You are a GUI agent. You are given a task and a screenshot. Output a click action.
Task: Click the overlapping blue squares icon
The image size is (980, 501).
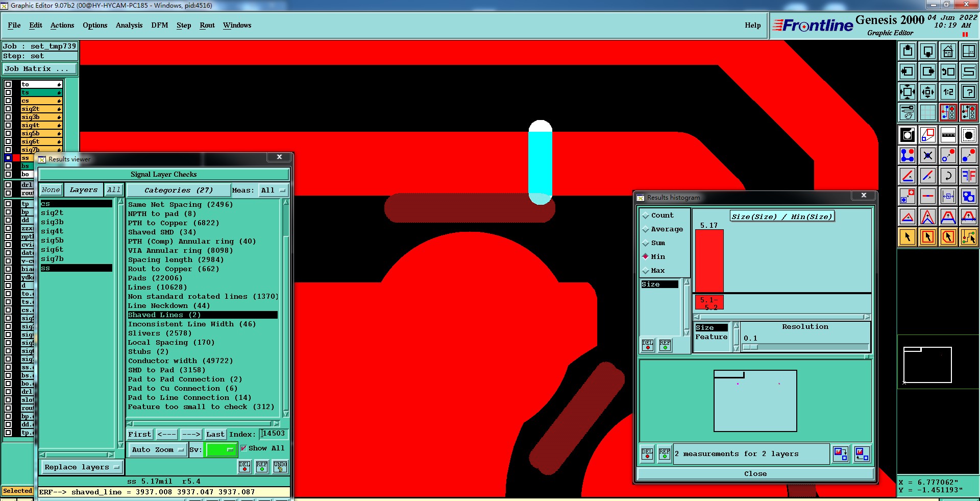tap(968, 196)
